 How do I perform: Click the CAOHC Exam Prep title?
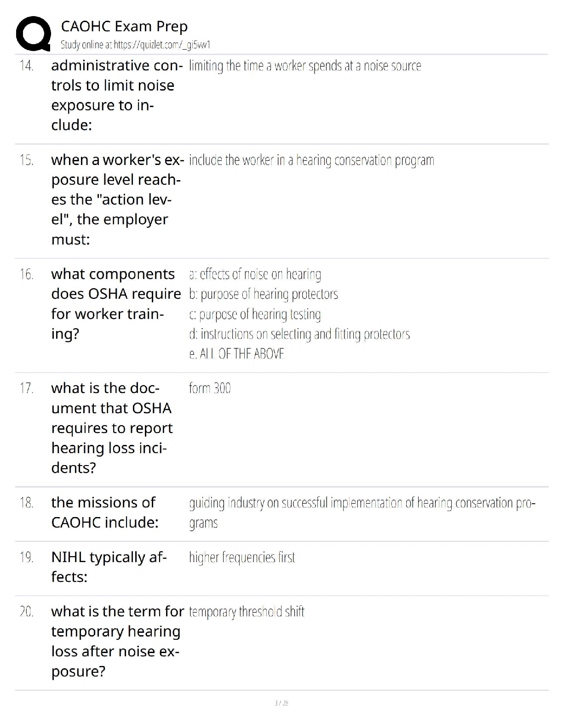point(124,26)
